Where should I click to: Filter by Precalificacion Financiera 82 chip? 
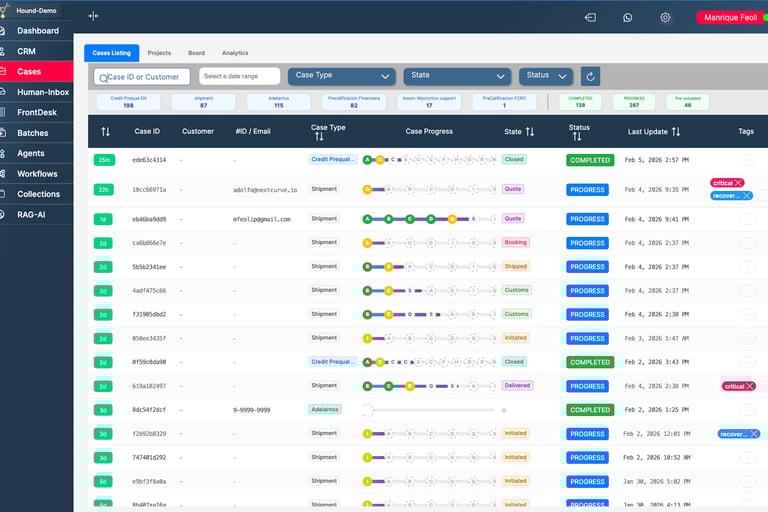[x=354, y=102]
